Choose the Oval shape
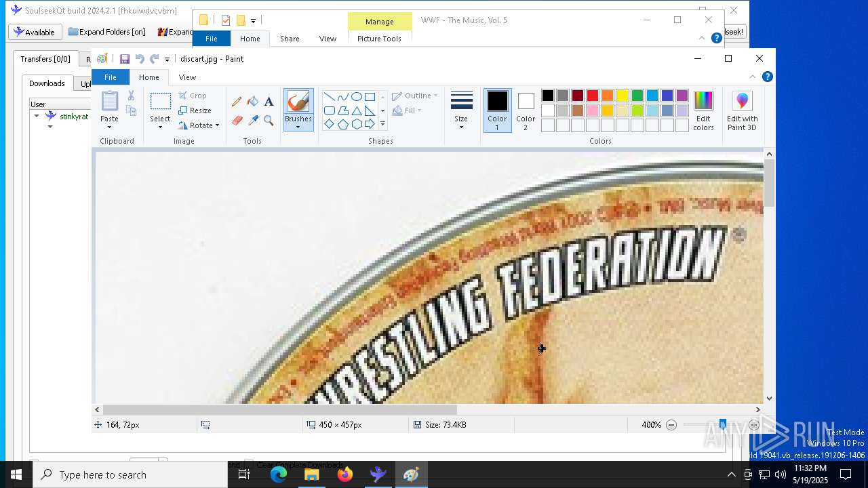The width and height of the screenshot is (868, 488). coord(356,97)
